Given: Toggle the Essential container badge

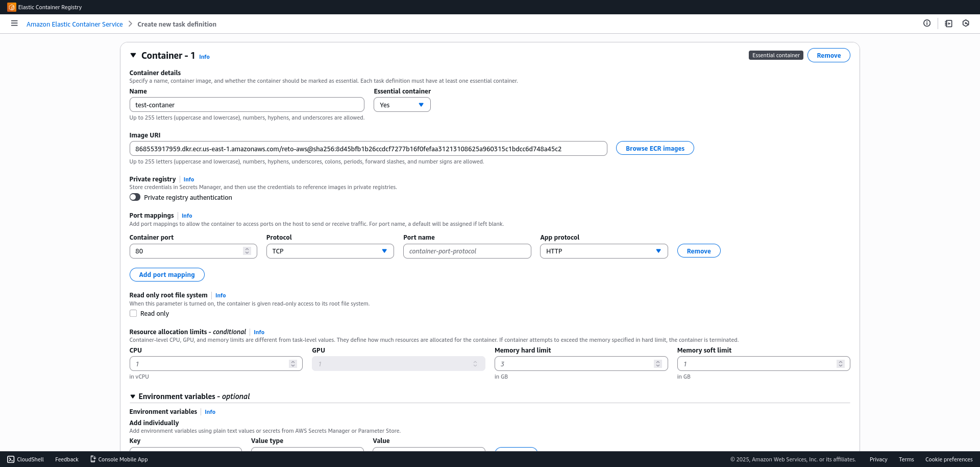Looking at the screenshot, I should [775, 55].
